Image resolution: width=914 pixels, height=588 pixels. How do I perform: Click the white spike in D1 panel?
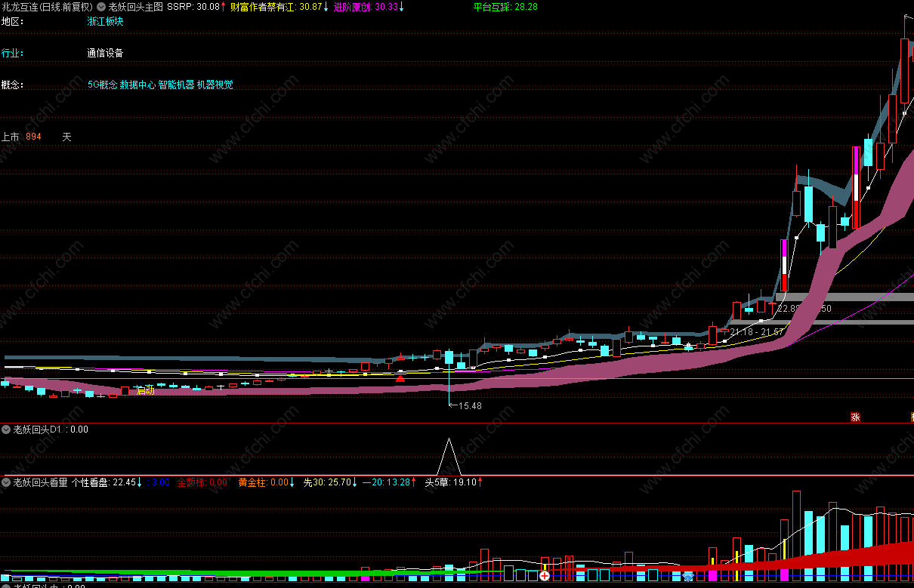(x=450, y=457)
